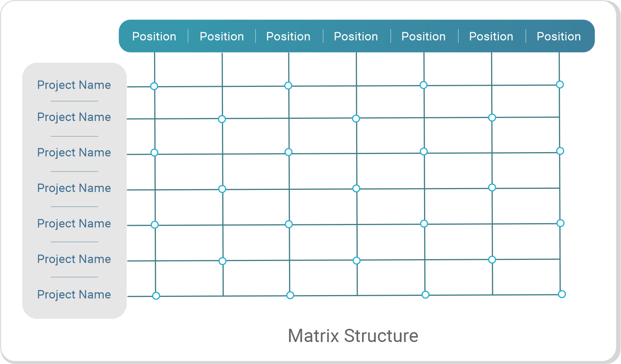This screenshot has width=621, height=364.
Task: Select the last Position header in the bar
Action: (x=559, y=36)
